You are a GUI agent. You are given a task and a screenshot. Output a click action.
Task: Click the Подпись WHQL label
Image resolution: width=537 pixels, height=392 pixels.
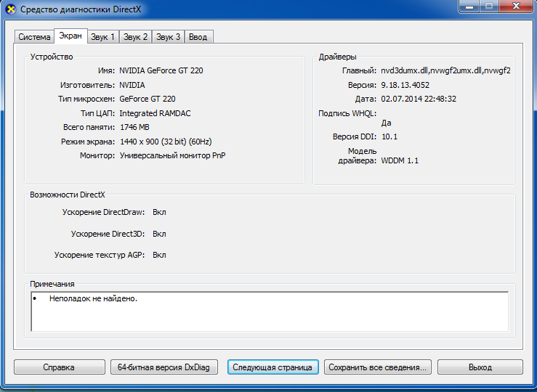(x=347, y=113)
